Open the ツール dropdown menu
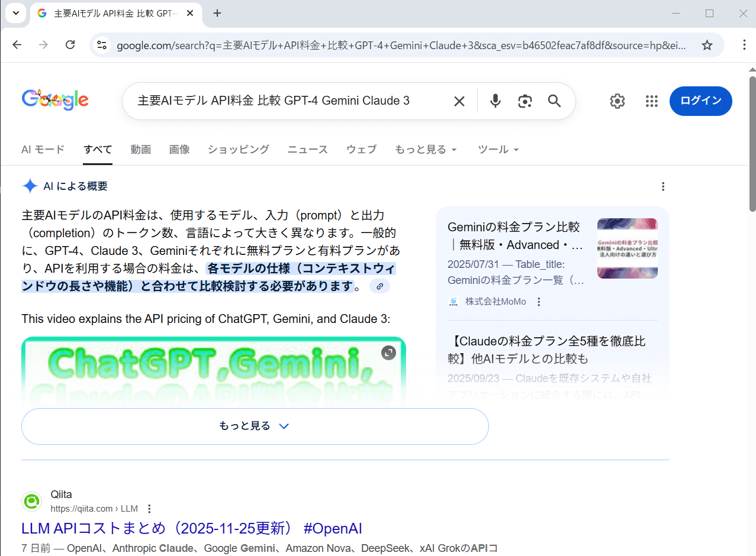The image size is (756, 556). (x=498, y=150)
